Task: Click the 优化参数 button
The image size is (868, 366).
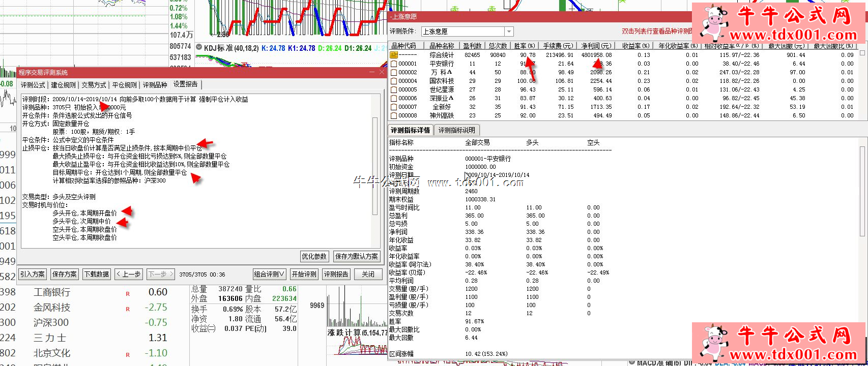Action: [x=314, y=256]
